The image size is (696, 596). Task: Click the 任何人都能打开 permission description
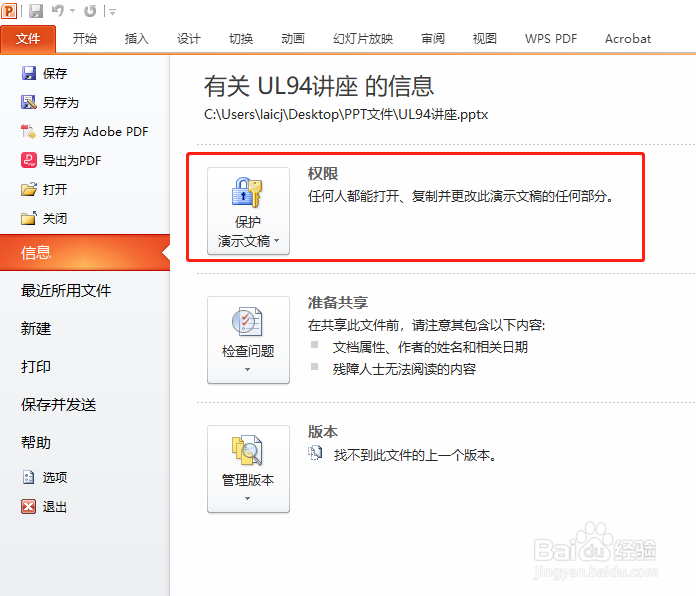[x=461, y=196]
